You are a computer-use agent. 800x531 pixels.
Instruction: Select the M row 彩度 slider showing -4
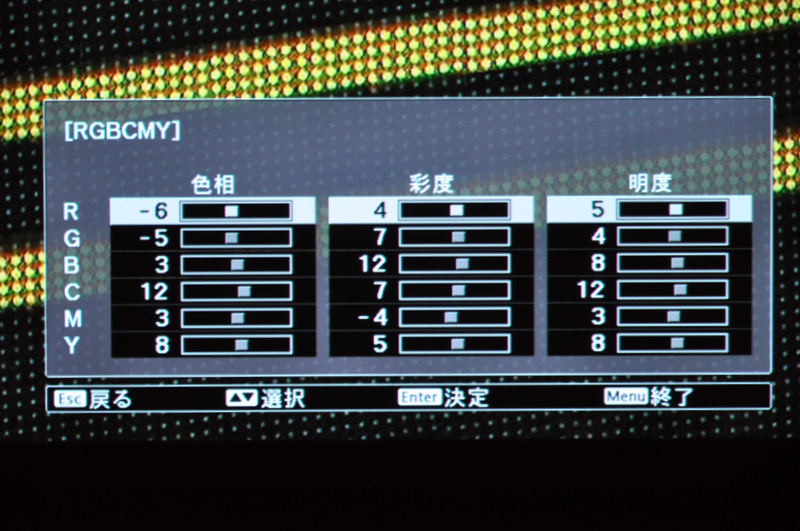454,317
